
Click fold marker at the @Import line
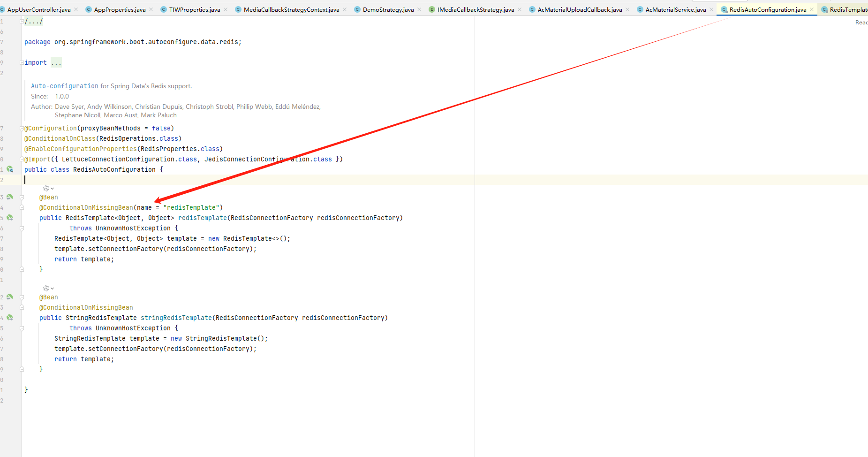click(x=22, y=160)
